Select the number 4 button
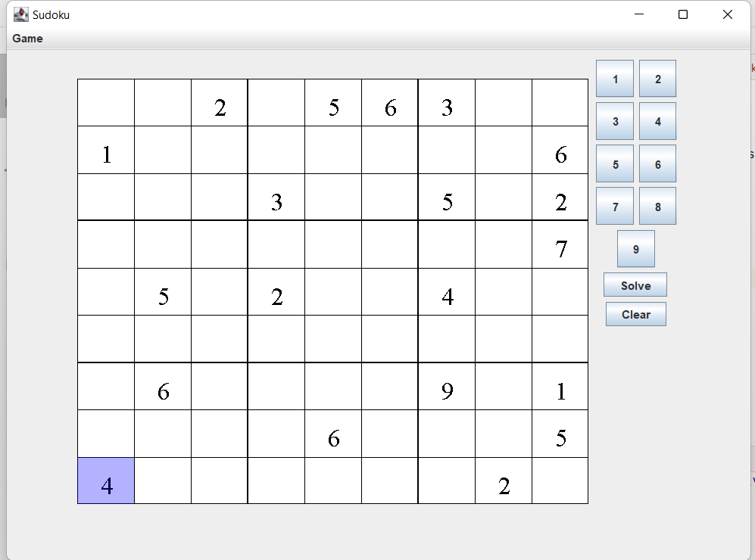Viewport: 755px width, 560px height. (x=657, y=120)
